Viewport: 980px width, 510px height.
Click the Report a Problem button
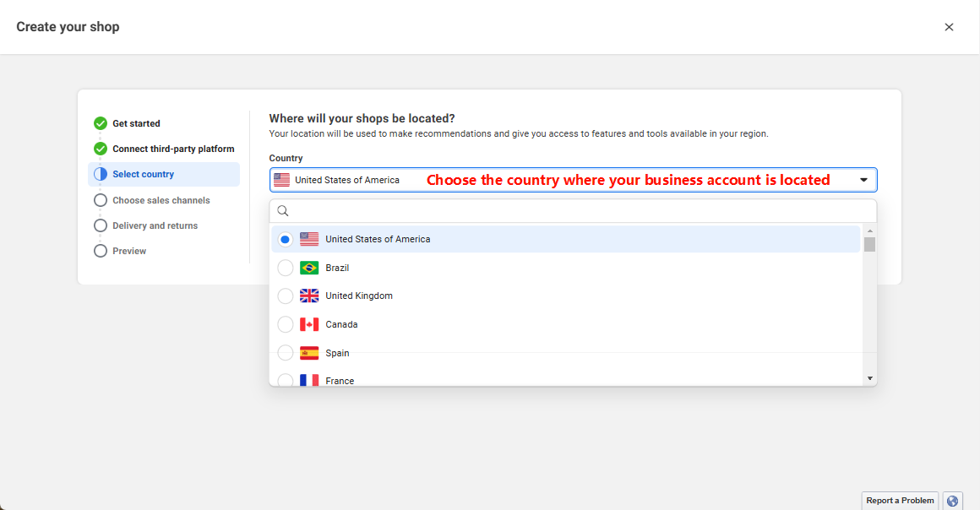[900, 501]
